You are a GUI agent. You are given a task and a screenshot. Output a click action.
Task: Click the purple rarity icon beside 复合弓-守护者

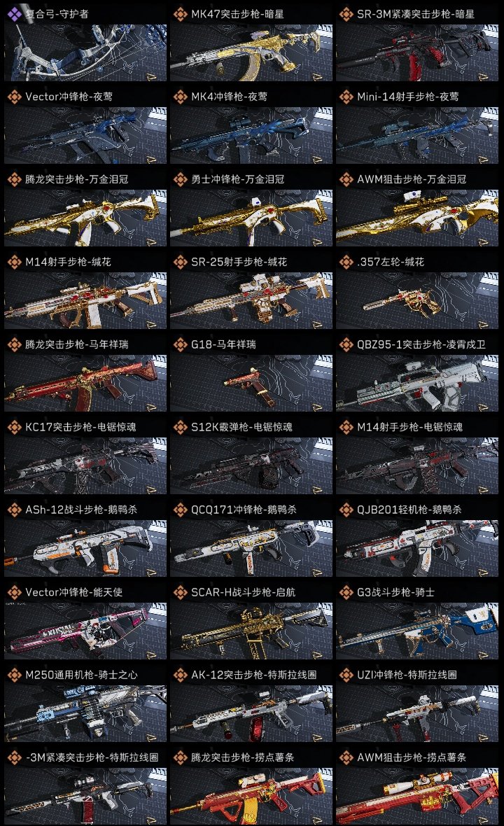(x=14, y=14)
